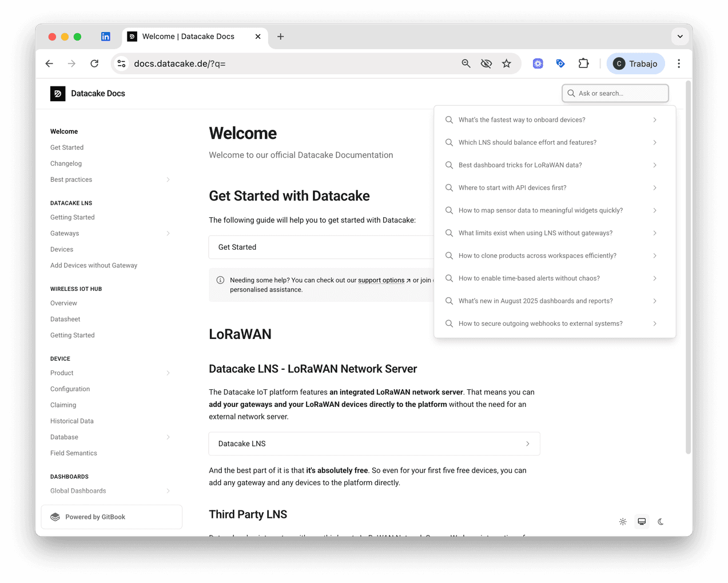Click the browser forward arrow
728x583 pixels.
click(71, 63)
